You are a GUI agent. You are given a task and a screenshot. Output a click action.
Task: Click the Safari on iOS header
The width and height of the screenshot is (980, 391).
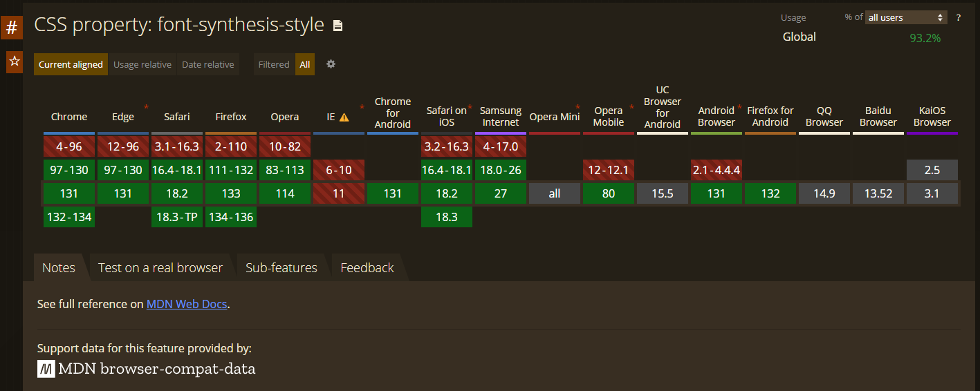[447, 116]
